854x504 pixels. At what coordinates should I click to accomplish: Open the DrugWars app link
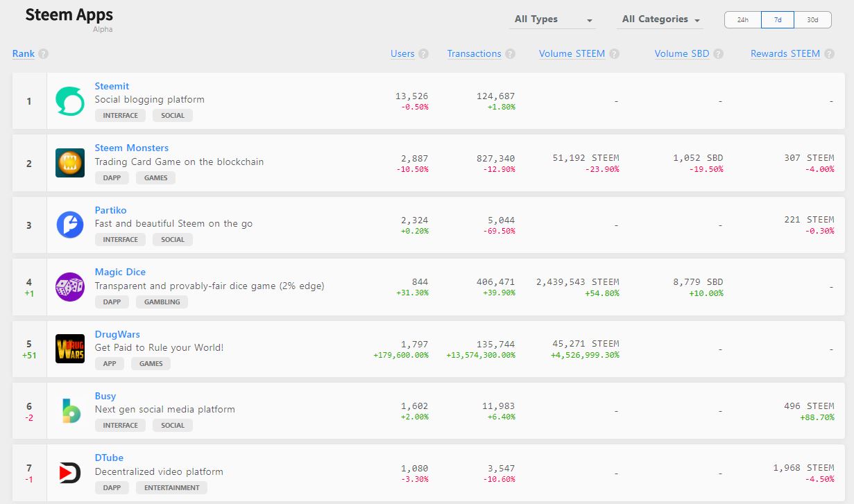[x=117, y=334]
